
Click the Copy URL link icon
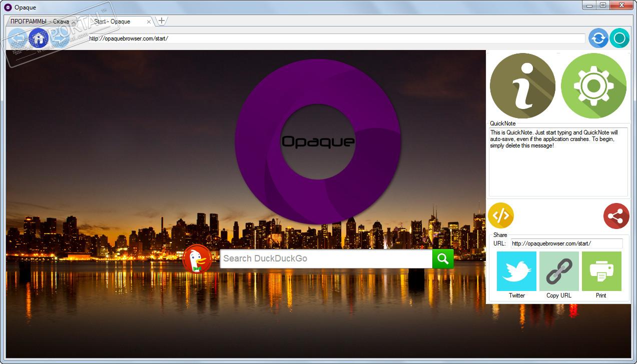pos(559,271)
